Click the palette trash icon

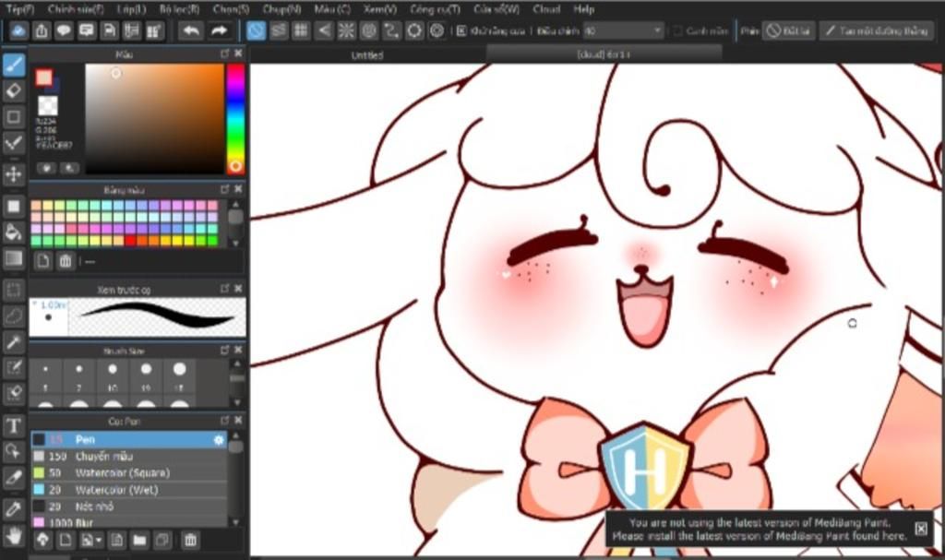click(66, 261)
